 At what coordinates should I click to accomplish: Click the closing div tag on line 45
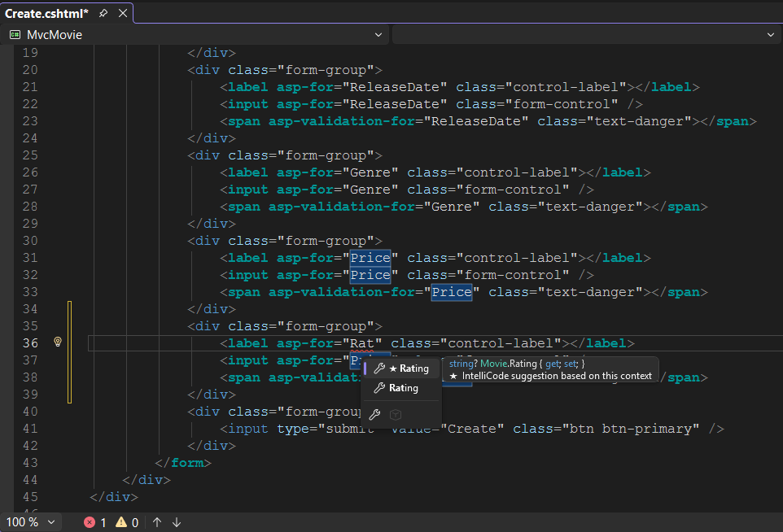(114, 497)
